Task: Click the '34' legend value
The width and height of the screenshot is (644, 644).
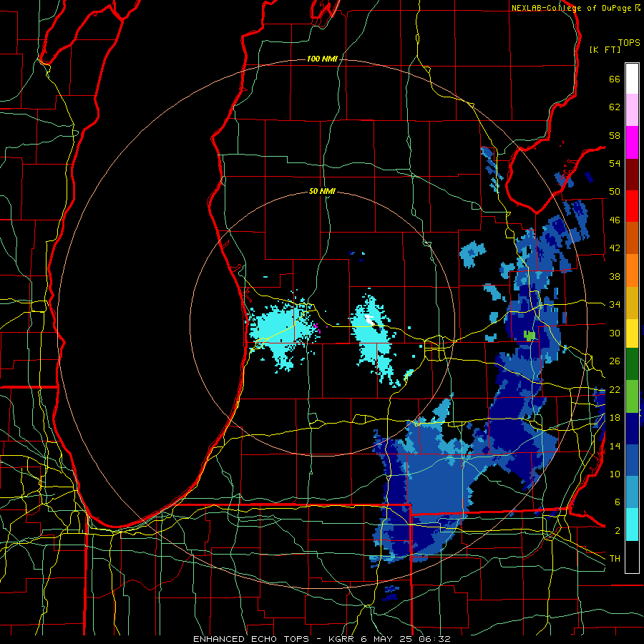Action: pos(615,305)
